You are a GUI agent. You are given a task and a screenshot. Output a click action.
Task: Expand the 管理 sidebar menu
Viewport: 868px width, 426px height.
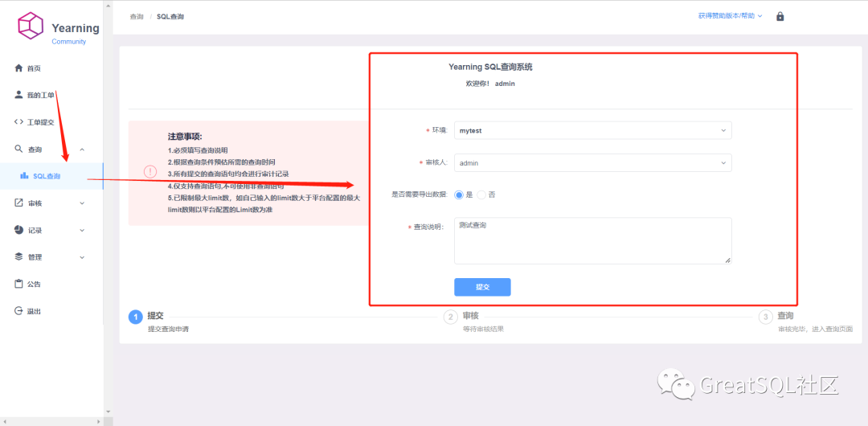(82, 257)
